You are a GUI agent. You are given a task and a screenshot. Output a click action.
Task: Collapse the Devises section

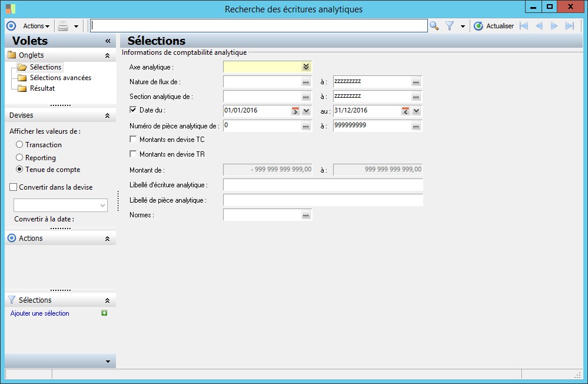(107, 115)
